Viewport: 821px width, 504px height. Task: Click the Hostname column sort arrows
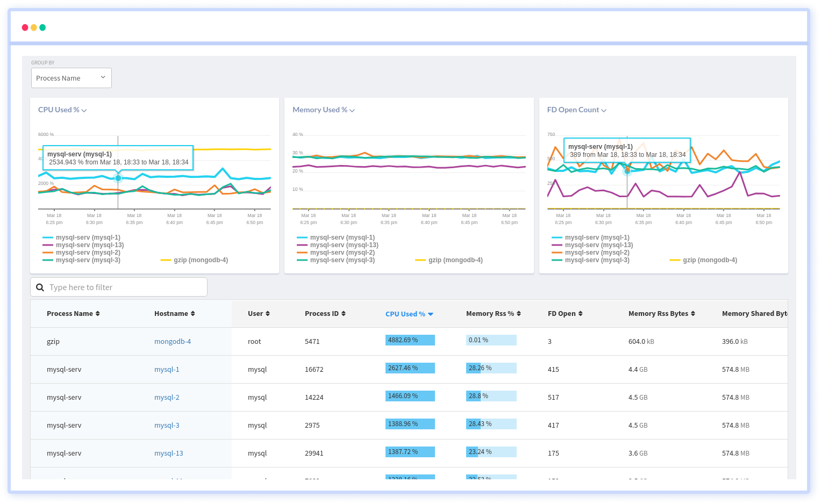pyautogui.click(x=193, y=313)
